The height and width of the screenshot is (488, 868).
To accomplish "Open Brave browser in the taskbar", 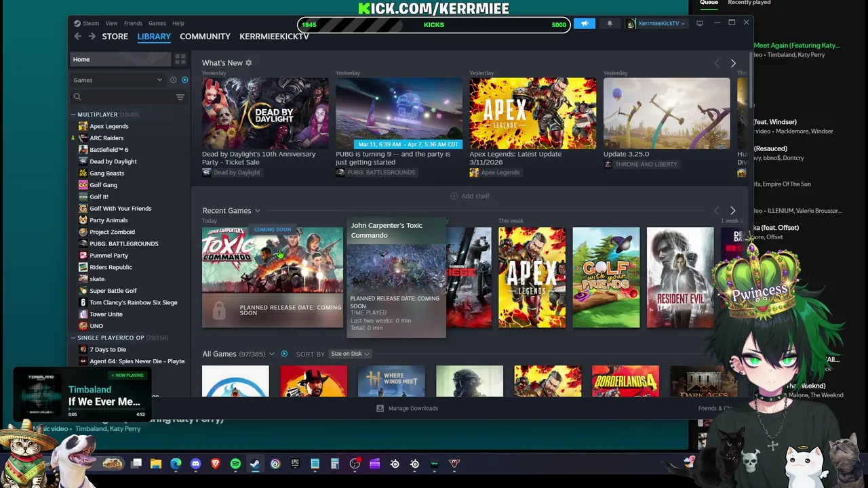I will point(216,464).
